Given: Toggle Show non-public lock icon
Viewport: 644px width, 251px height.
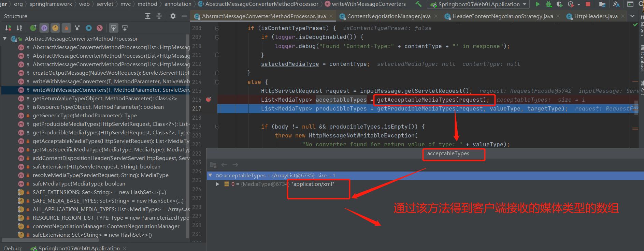Looking at the screenshot, I should coord(66,28).
